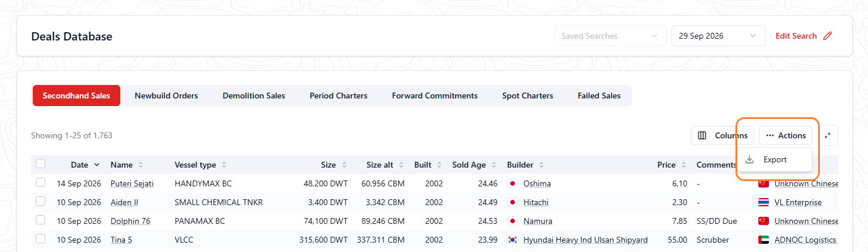Open the Saved Searches dropdown
Viewport: 868px width, 252px height.
tap(611, 36)
